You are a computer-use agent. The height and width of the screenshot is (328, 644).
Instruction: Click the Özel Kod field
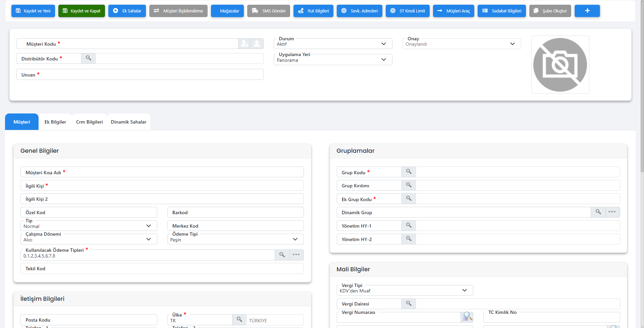89,212
